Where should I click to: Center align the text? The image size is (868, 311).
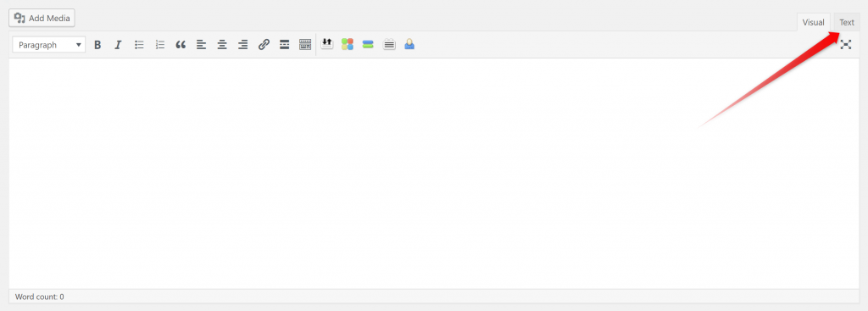click(x=222, y=45)
